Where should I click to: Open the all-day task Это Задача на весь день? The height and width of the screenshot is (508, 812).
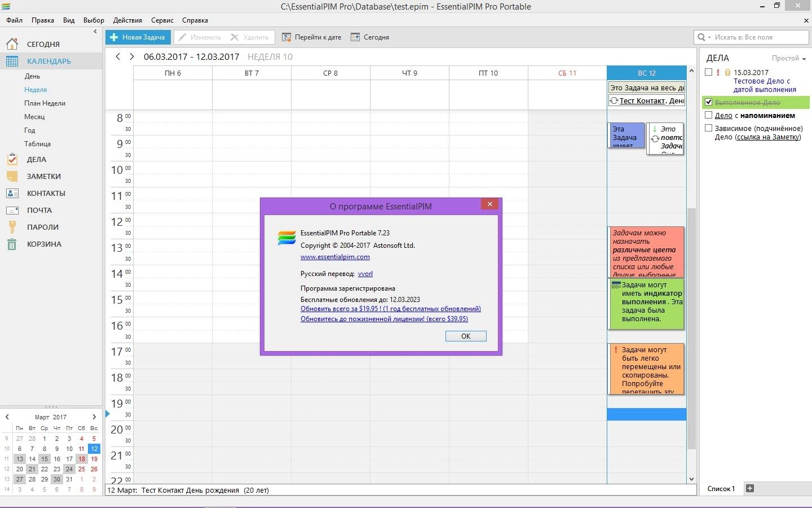click(647, 87)
